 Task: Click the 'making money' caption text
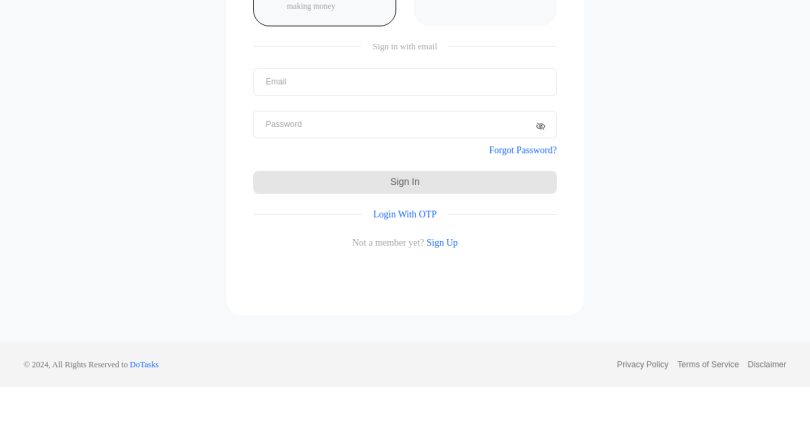311,6
